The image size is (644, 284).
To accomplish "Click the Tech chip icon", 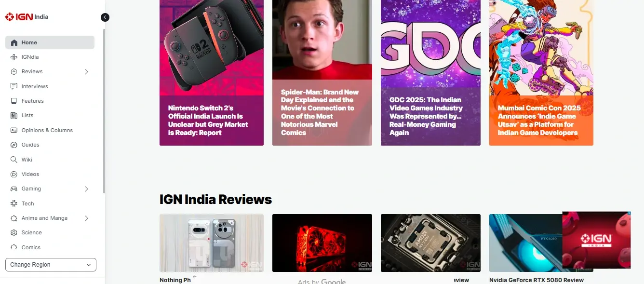I will [x=14, y=203].
